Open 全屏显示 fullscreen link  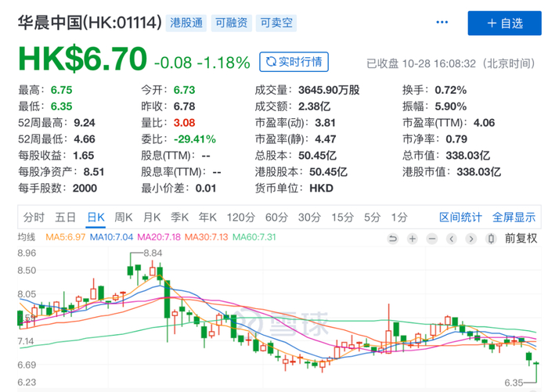[514, 218]
